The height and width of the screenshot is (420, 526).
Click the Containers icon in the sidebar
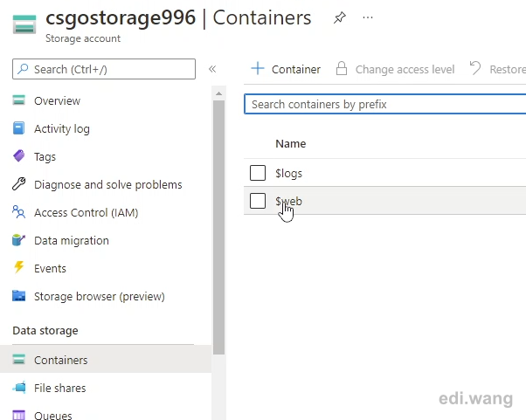click(19, 360)
